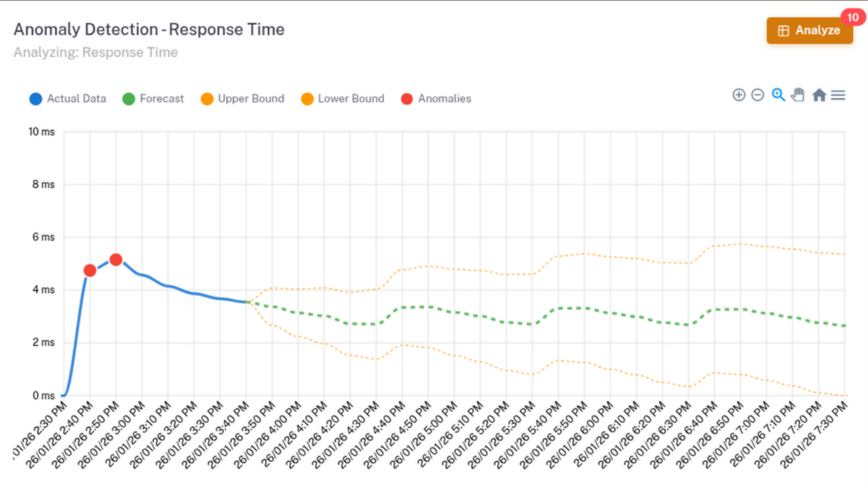
Task: Select the zoom-in icon on chart toolbar
Action: tap(739, 94)
